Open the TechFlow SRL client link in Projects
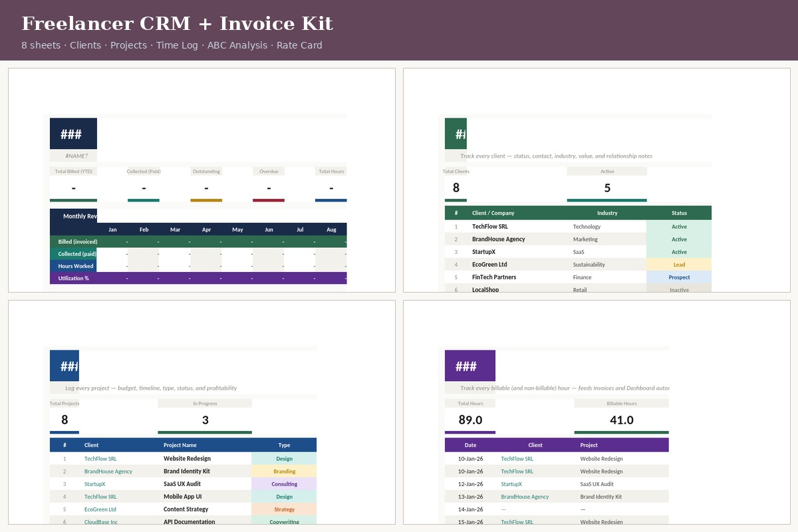This screenshot has height=532, width=798. [100, 459]
